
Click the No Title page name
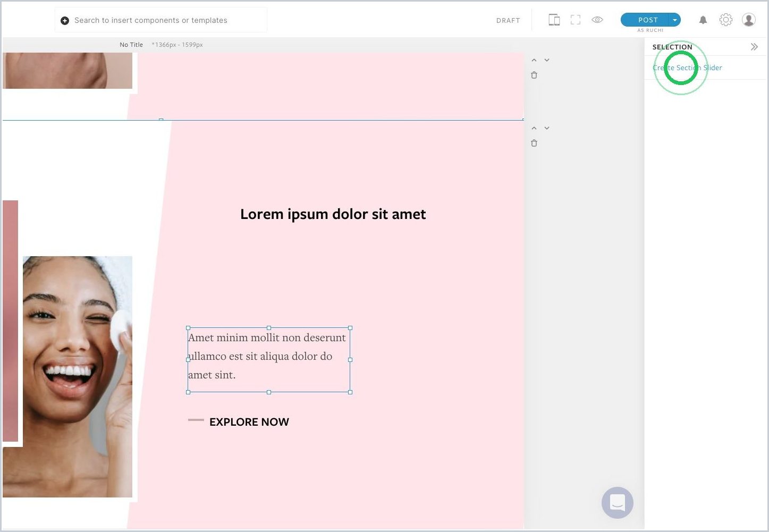(131, 45)
